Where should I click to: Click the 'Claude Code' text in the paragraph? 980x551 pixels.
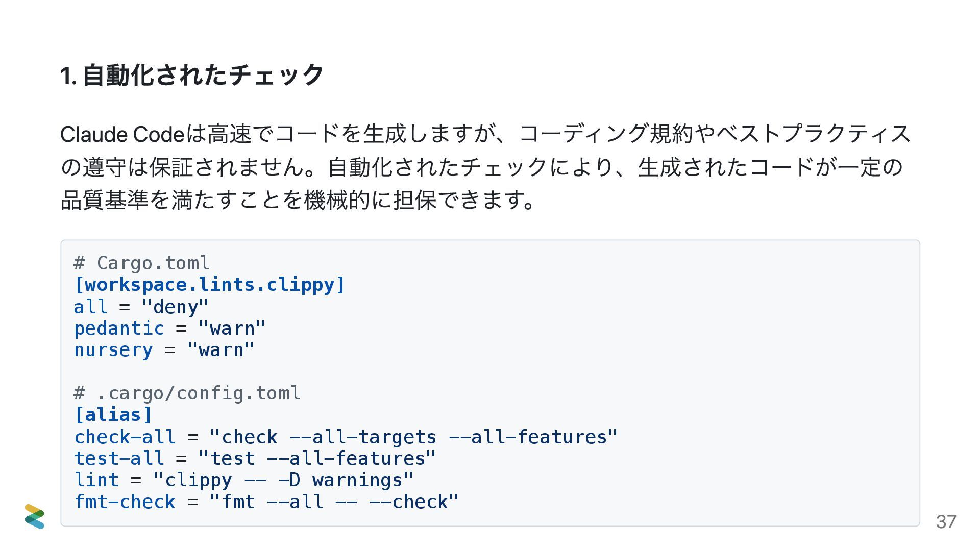122,135
